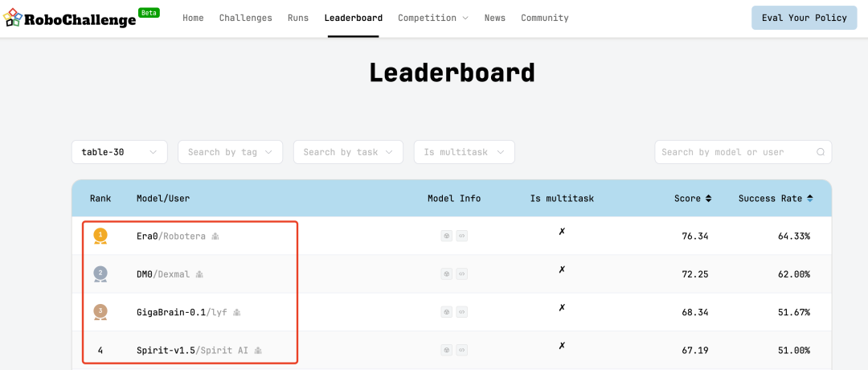Click the score value 72.25
The height and width of the screenshot is (370, 868).
[x=694, y=274]
